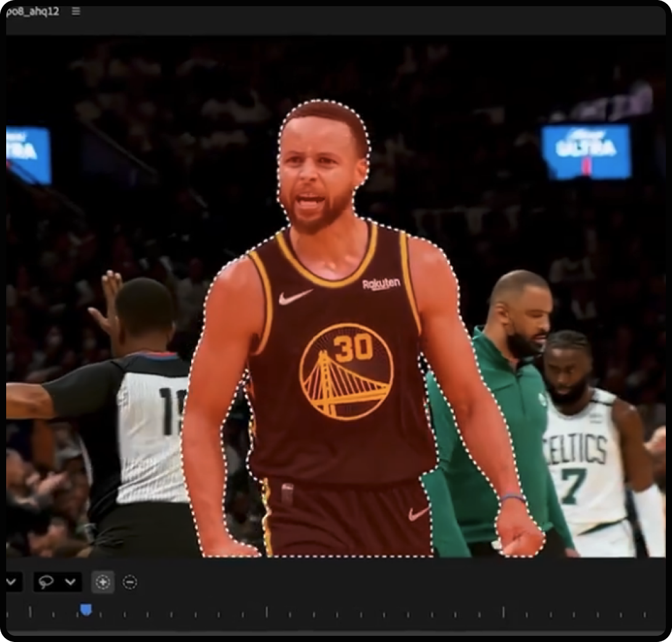Viewport: 672px width, 642px height.
Task: Click the ULTRA screen at upper right
Action: [586, 150]
